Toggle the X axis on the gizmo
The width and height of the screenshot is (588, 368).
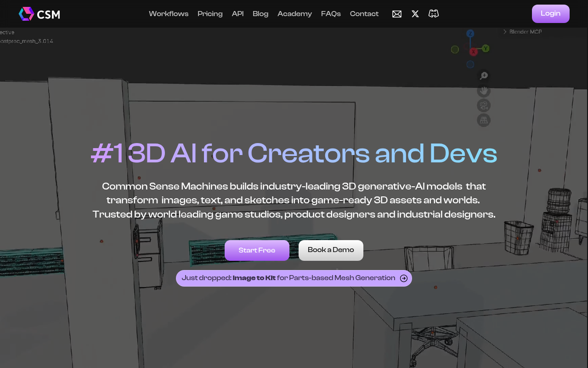point(473,52)
